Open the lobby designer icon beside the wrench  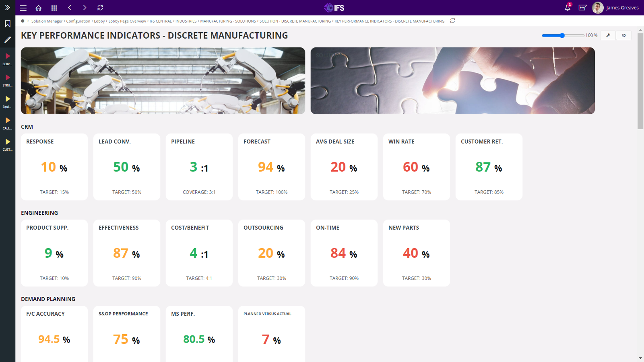click(623, 35)
